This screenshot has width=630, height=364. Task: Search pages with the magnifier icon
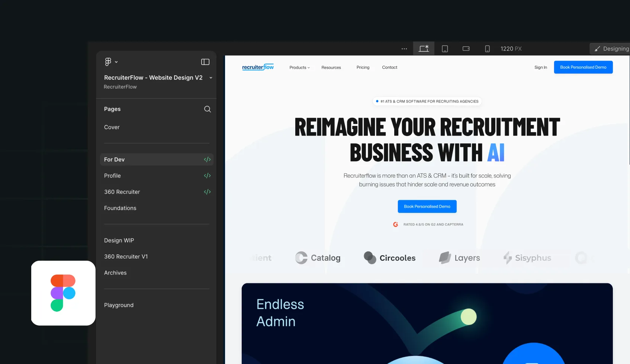click(208, 109)
